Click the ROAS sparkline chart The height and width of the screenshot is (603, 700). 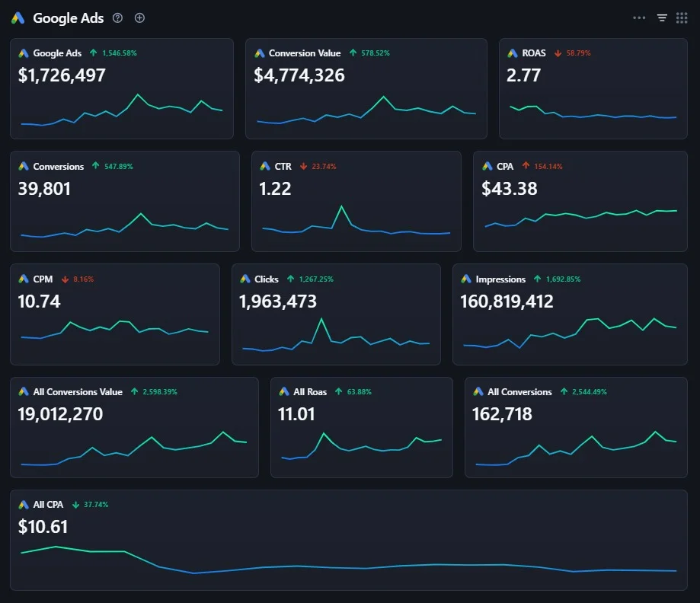pyautogui.click(x=593, y=112)
